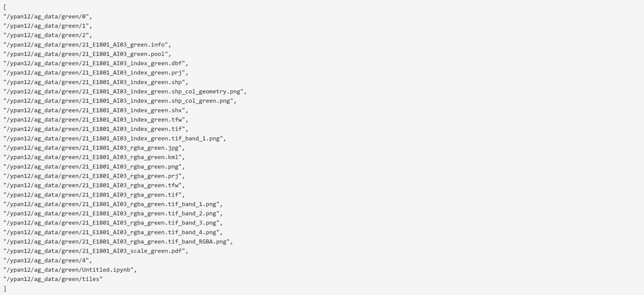Click the green/tiles directory path

pos(53,279)
